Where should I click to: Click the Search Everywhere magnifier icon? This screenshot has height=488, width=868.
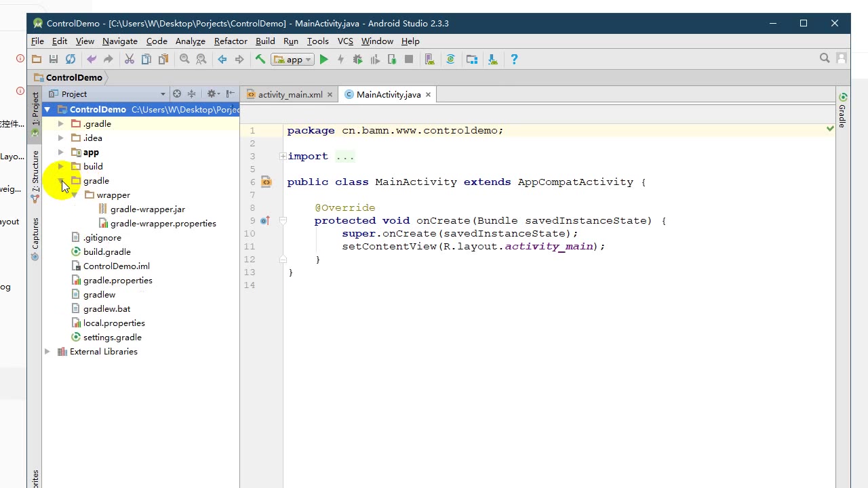point(825,58)
